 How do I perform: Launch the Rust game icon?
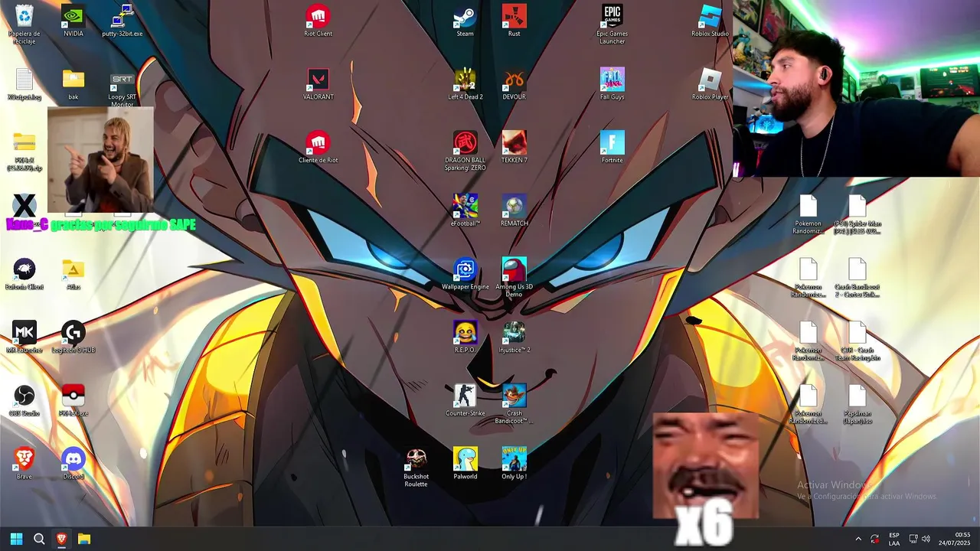pyautogui.click(x=514, y=21)
